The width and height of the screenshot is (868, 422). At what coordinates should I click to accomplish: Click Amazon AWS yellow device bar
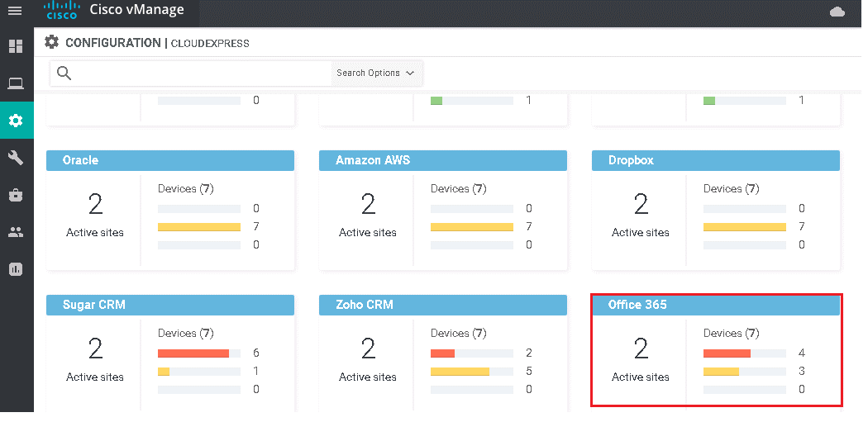[472, 227]
